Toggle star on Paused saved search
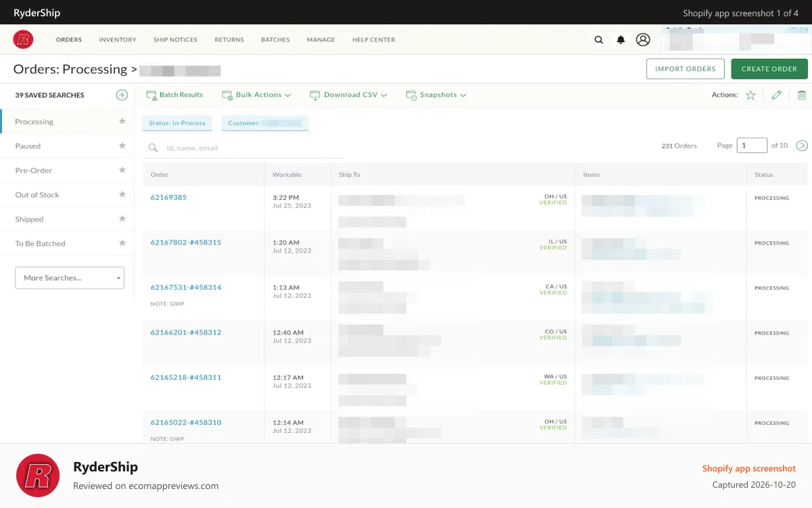Screen dimensions: 812x508 coord(122,146)
